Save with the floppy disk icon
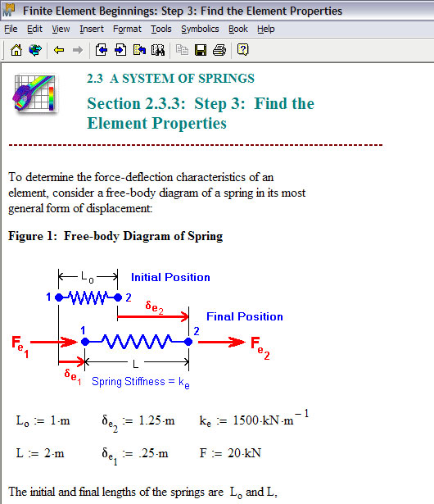434x504 pixels. (201, 50)
